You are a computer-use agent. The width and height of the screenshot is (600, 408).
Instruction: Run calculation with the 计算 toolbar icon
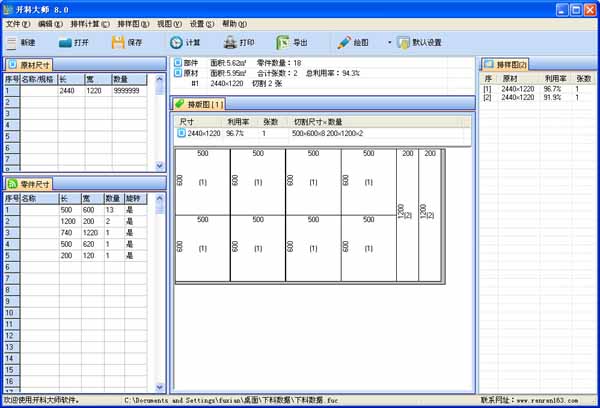(176, 42)
